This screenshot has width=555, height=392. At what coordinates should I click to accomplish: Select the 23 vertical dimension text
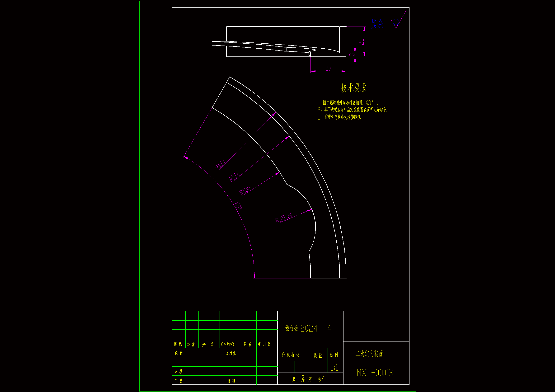pyautogui.click(x=361, y=42)
